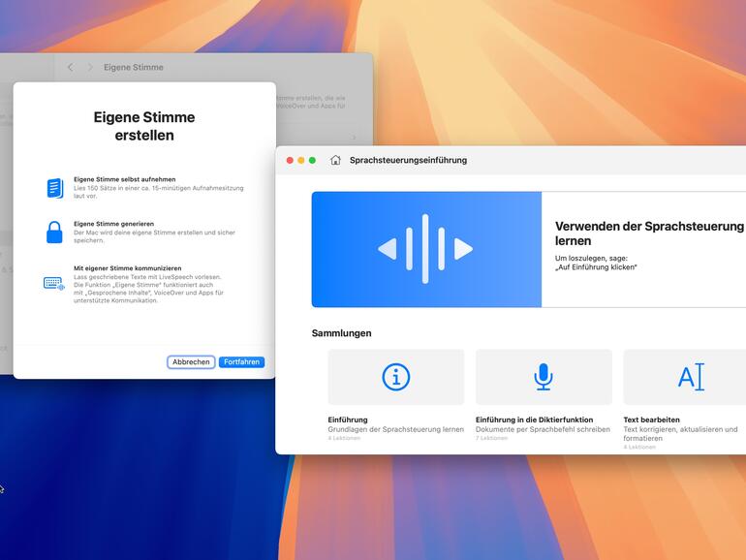
Task: Minimize Sprachsteuerungseinführung window with yellow button
Action: [301, 160]
